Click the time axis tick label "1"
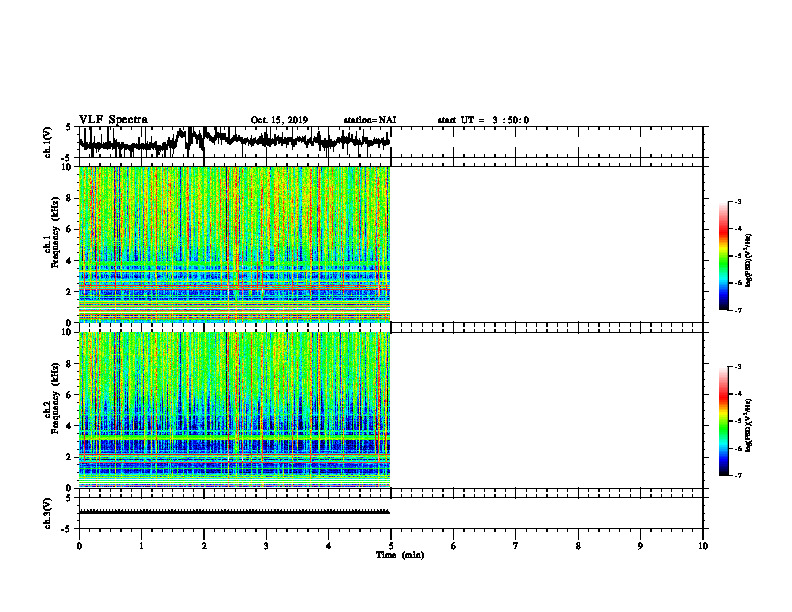This screenshot has width=792, height=612. 141,546
